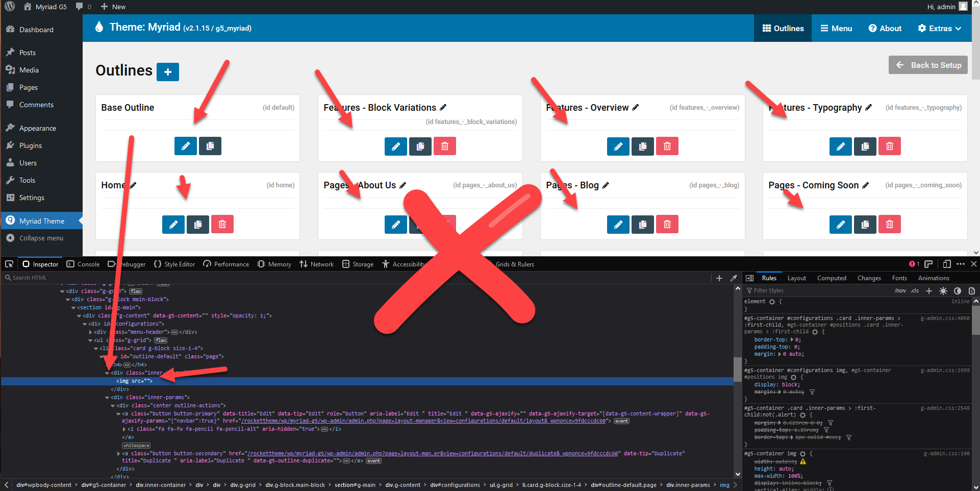Open Media from the WordPress sidebar
This screenshot has width=980, height=491.
28,70
